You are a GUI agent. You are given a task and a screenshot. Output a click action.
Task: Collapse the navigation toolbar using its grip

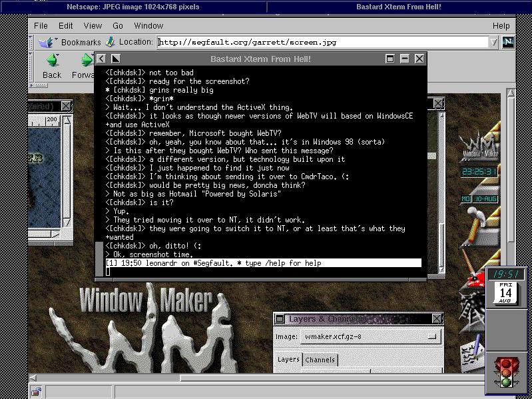pyautogui.click(x=31, y=66)
